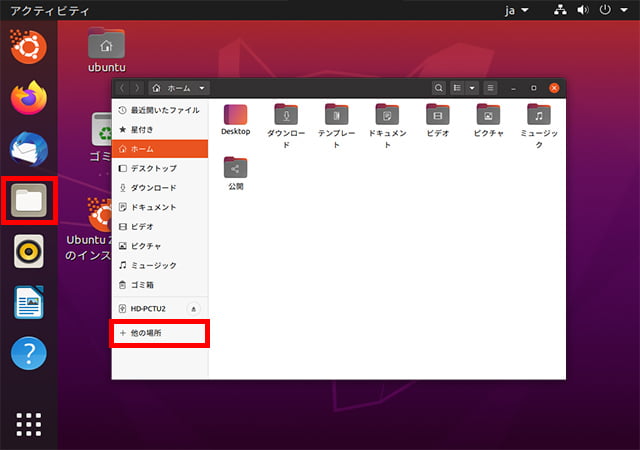Open the ミュージック folder in the main pane

(x=539, y=114)
